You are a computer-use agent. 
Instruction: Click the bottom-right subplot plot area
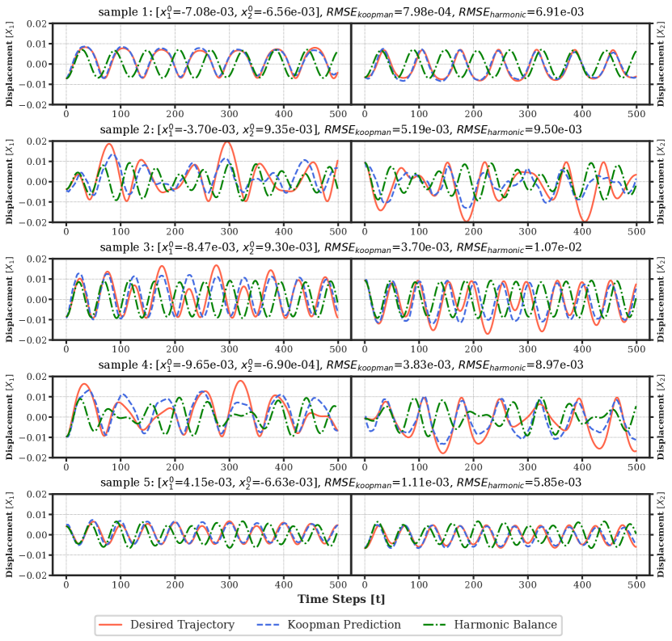click(500, 534)
